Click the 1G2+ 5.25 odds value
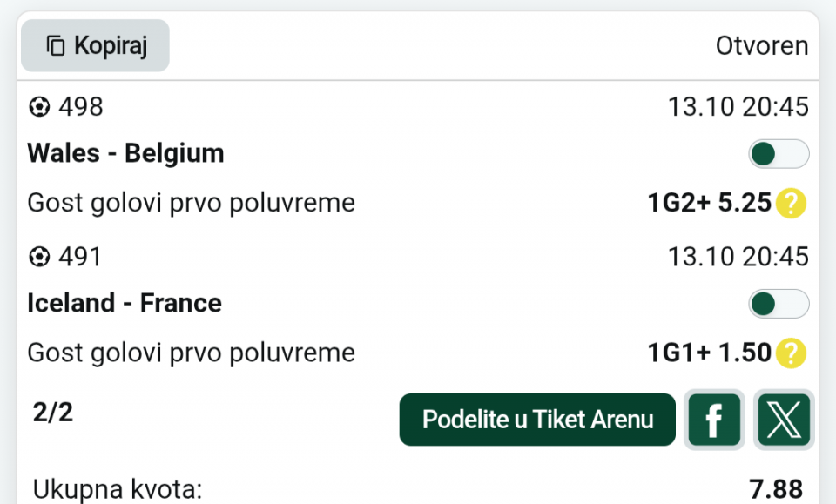This screenshot has height=504, width=836. pos(709,204)
